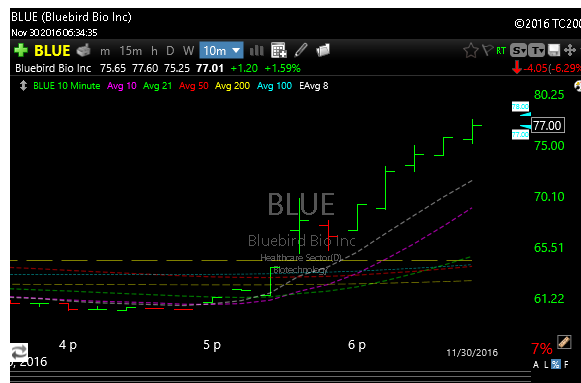Click the flag icon beside the star
Screen dimensions: 581x383
(487, 50)
